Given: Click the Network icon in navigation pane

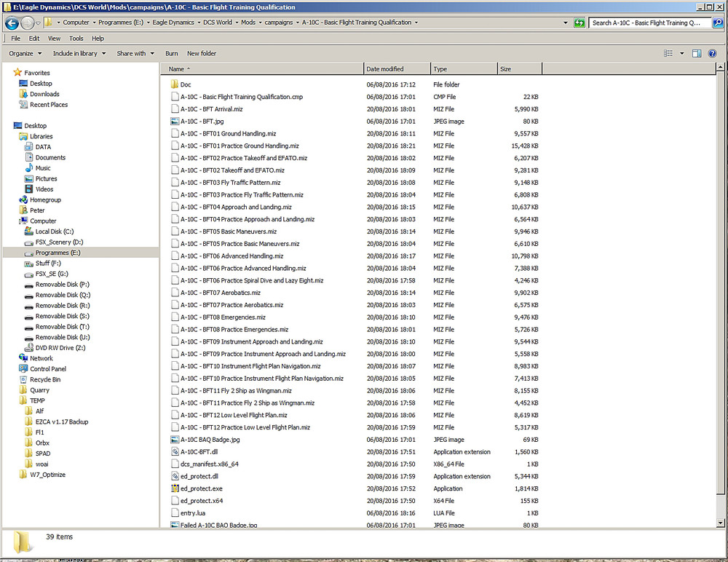Looking at the screenshot, I should coord(23,358).
